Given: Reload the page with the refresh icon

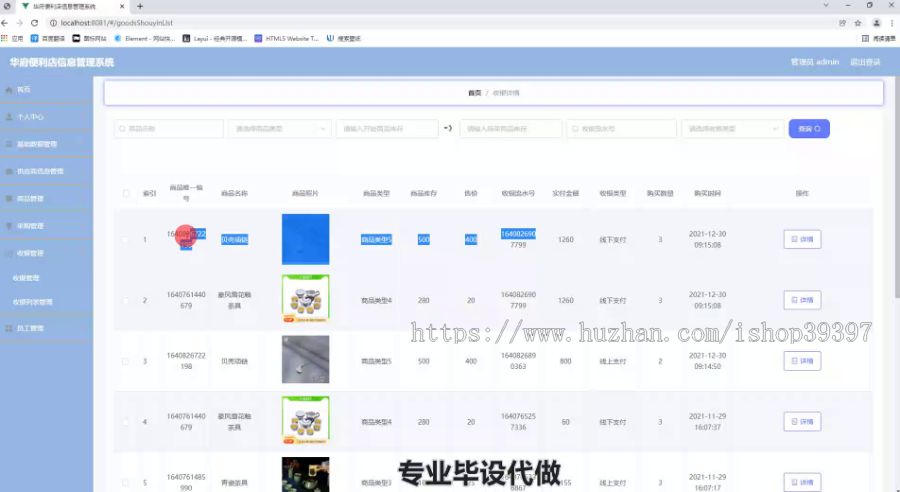Looking at the screenshot, I should pyautogui.click(x=34, y=23).
